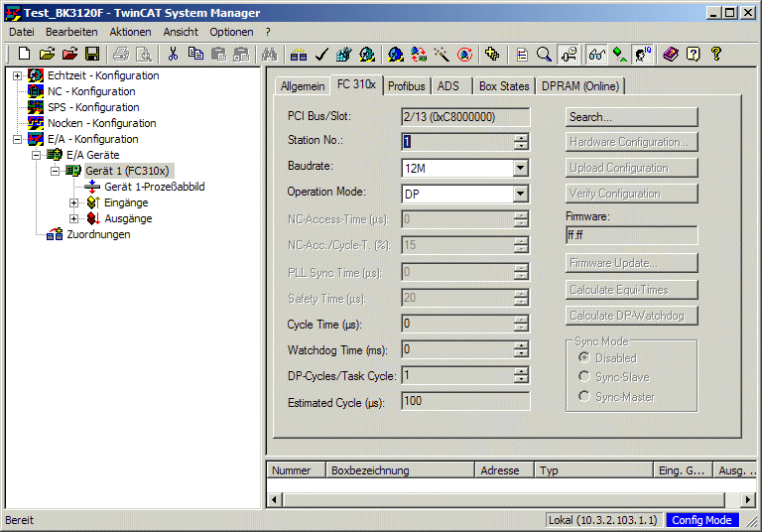Switch to the ADS tab
The image size is (762, 532).
point(448,86)
